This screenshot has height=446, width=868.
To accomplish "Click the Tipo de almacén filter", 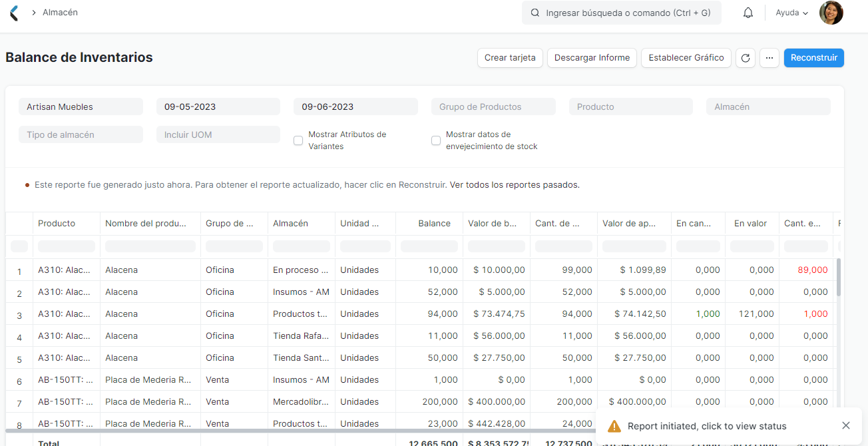I will point(81,134).
